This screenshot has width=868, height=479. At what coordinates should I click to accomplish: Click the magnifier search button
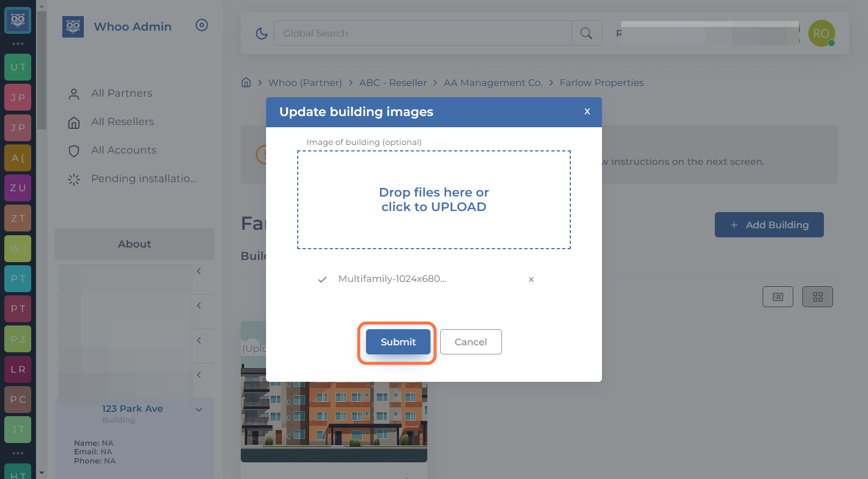pyautogui.click(x=586, y=33)
